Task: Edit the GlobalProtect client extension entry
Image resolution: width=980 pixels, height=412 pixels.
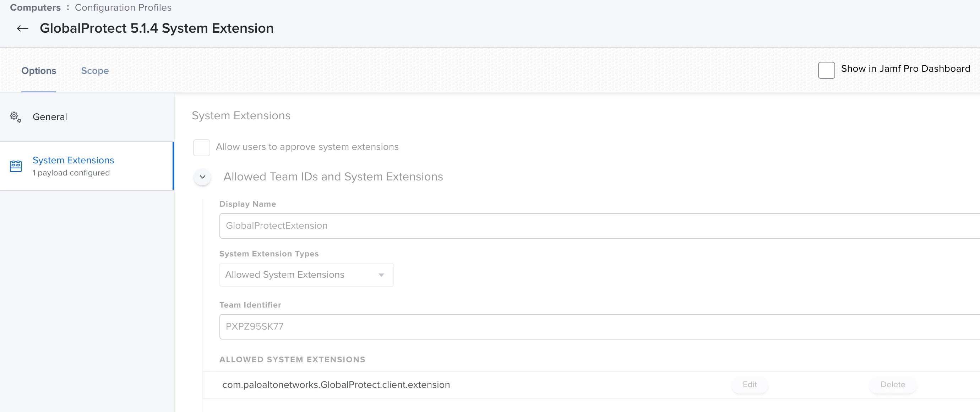Action: click(750, 384)
